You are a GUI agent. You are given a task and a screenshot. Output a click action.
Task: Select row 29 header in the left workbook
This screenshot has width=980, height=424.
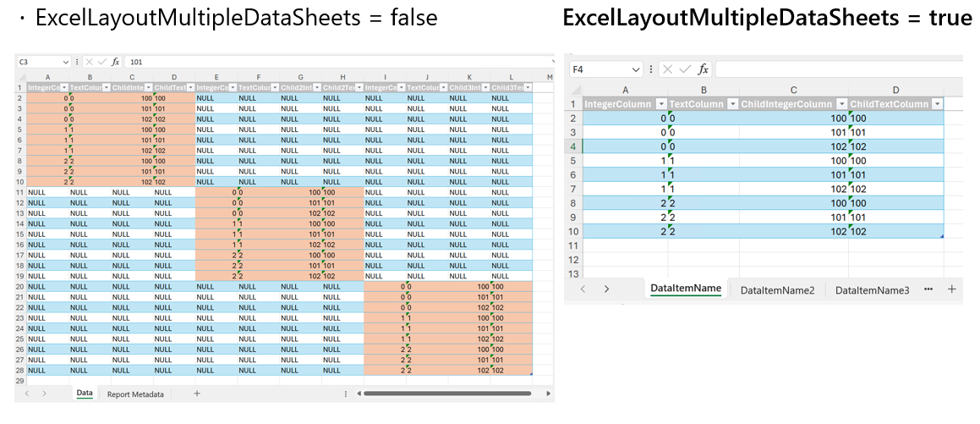tap(20, 380)
